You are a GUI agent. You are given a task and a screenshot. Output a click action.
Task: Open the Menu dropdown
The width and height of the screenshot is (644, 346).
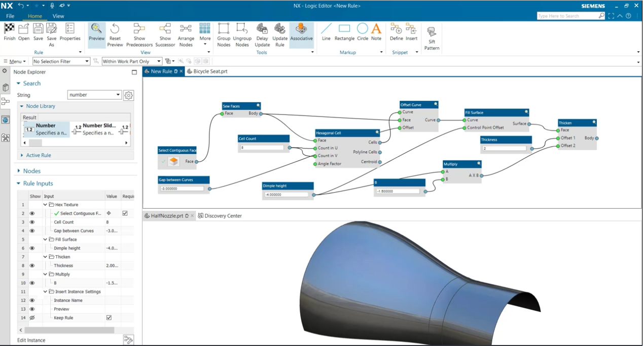pyautogui.click(x=14, y=61)
